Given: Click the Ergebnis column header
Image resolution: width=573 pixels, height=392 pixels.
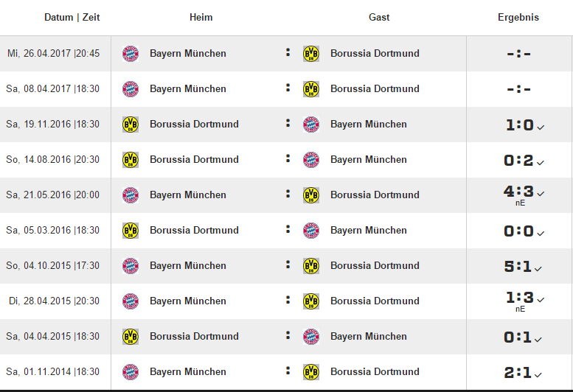Looking at the screenshot, I should click(518, 17).
